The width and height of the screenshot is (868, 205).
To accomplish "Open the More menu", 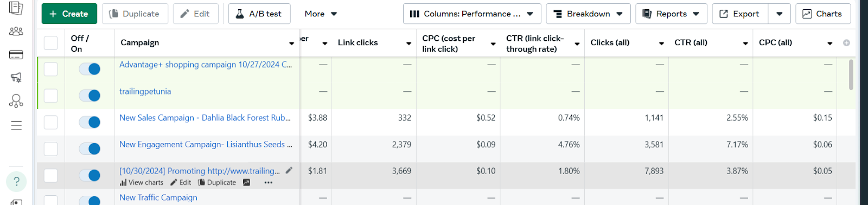I will (321, 14).
